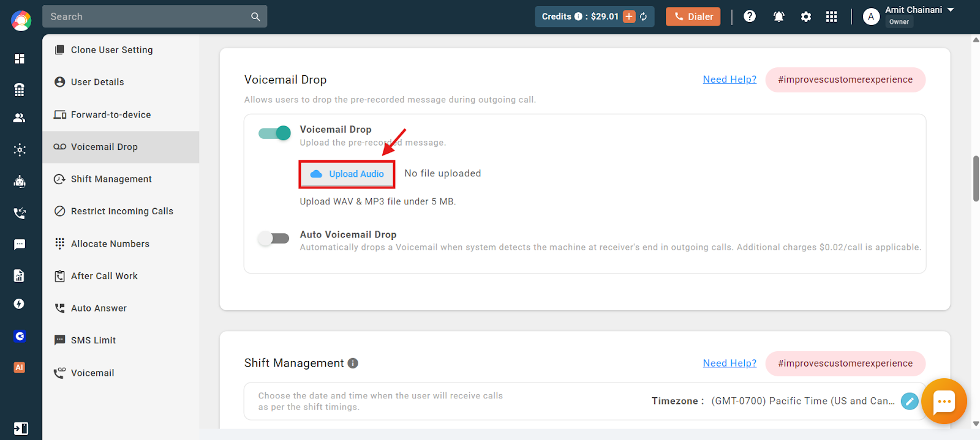Open the SMS chat icon in left rail

pyautogui.click(x=20, y=244)
